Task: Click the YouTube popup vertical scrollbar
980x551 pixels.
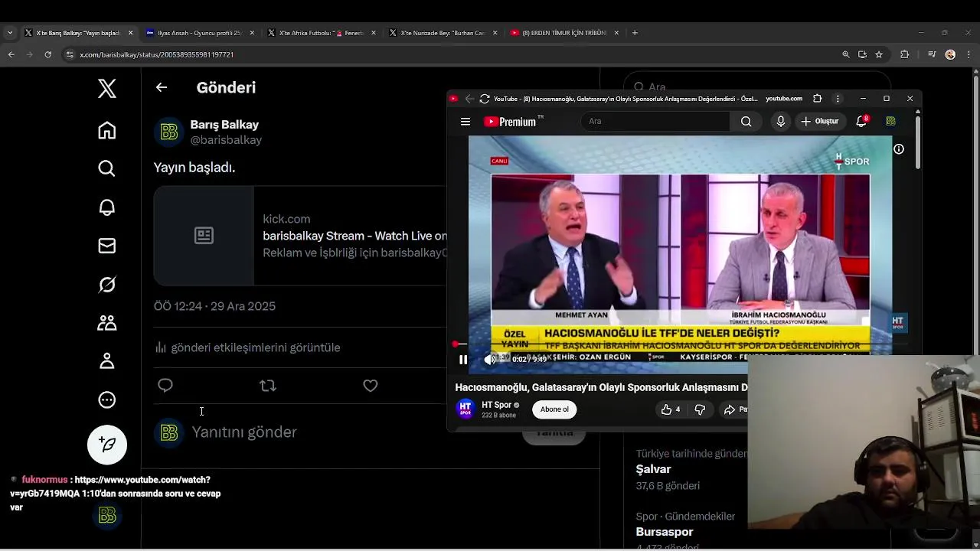Action: [x=917, y=142]
